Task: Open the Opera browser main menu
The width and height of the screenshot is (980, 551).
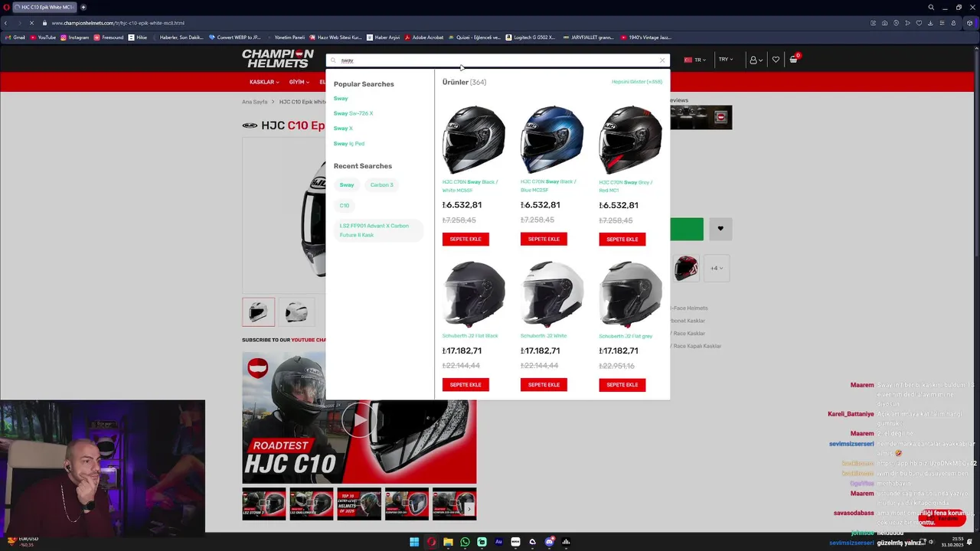Action: pos(5,7)
